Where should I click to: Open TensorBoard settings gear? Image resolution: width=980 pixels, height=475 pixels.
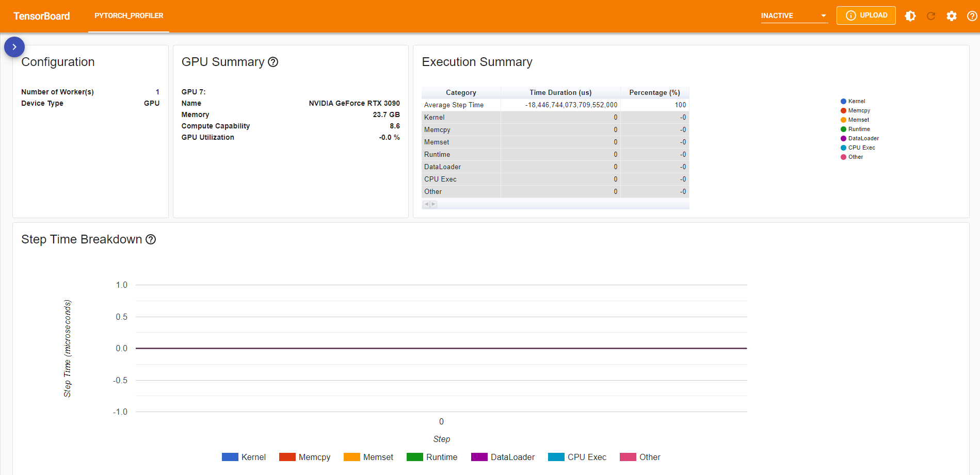pyautogui.click(x=952, y=16)
